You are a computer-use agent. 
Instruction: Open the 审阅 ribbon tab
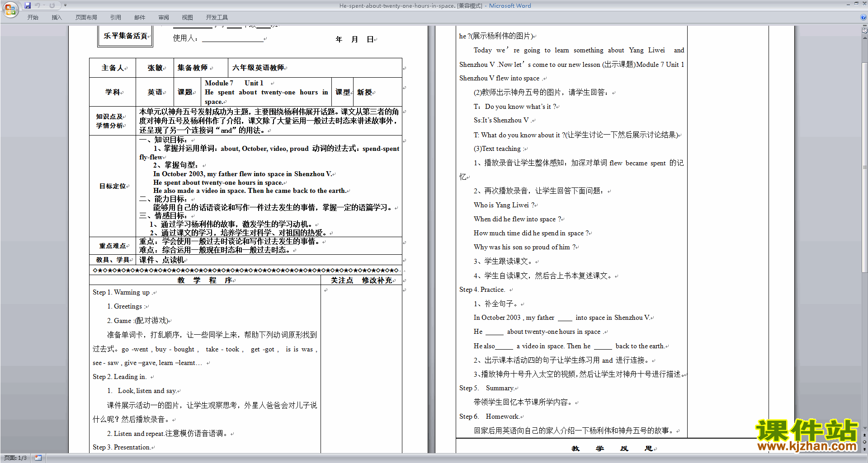164,17
